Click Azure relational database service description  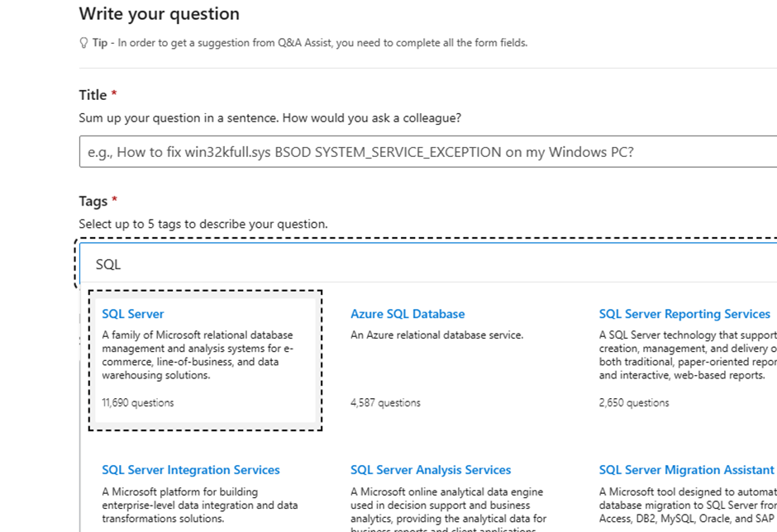[436, 335]
